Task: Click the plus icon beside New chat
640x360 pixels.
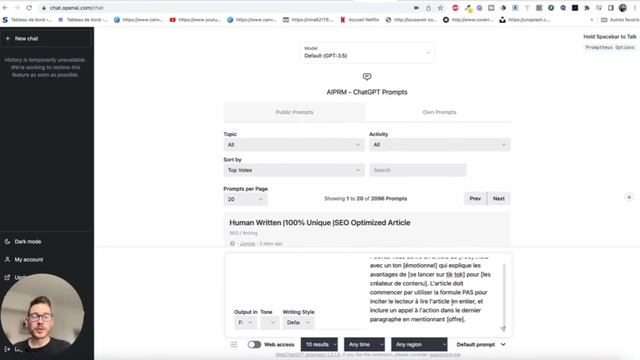Action: (x=7, y=38)
